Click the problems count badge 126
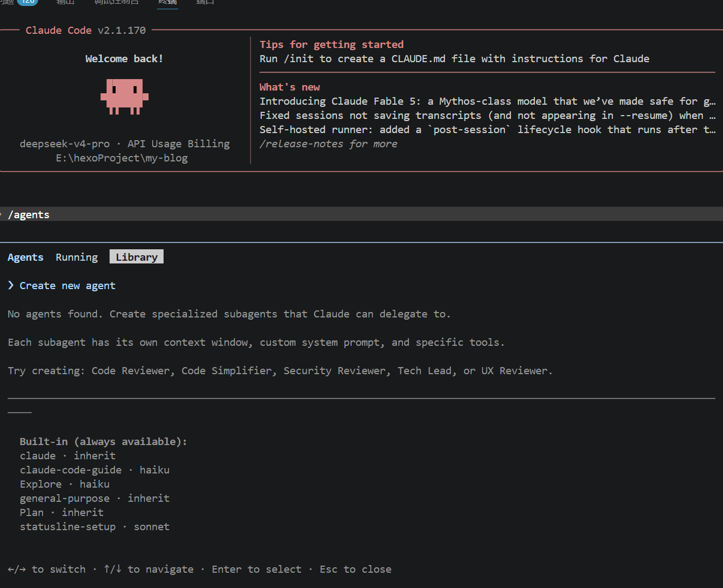 [27, 2]
